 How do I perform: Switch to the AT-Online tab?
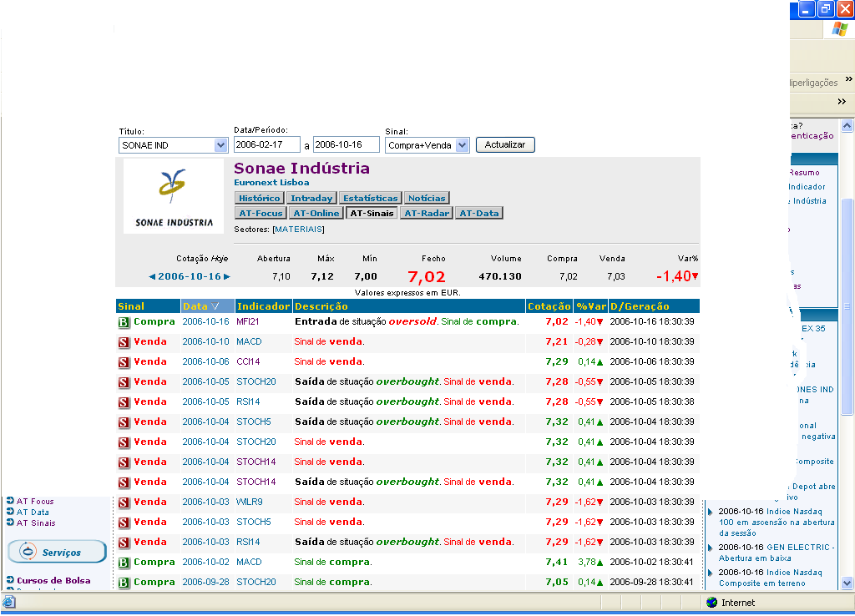coord(316,213)
